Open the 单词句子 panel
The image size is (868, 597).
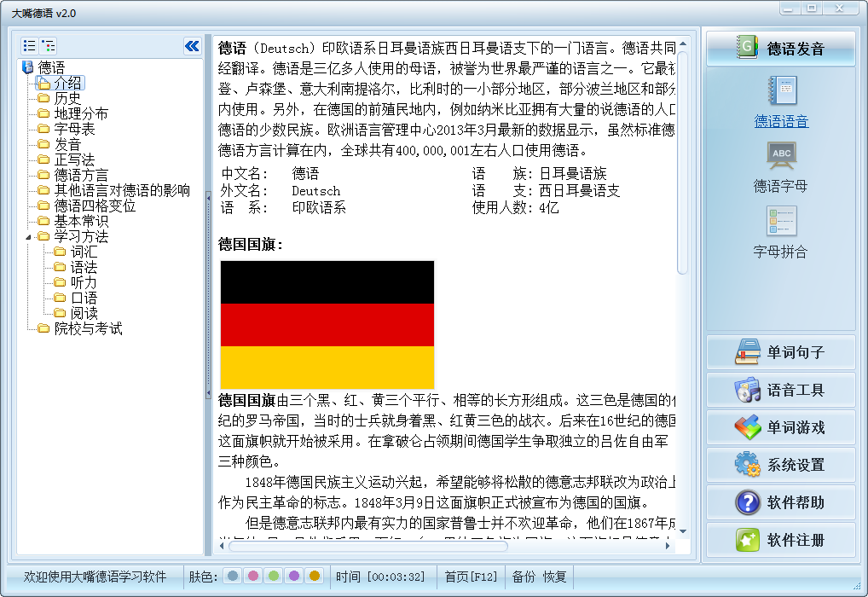click(x=781, y=352)
